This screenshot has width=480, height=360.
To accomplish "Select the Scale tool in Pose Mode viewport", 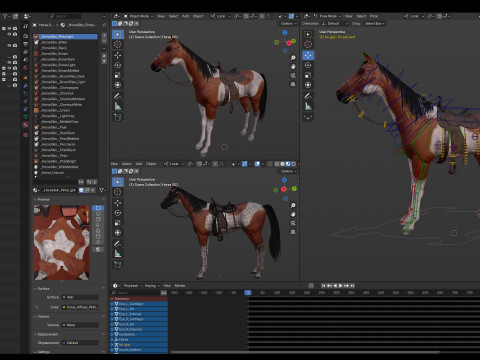I will coord(308,75).
